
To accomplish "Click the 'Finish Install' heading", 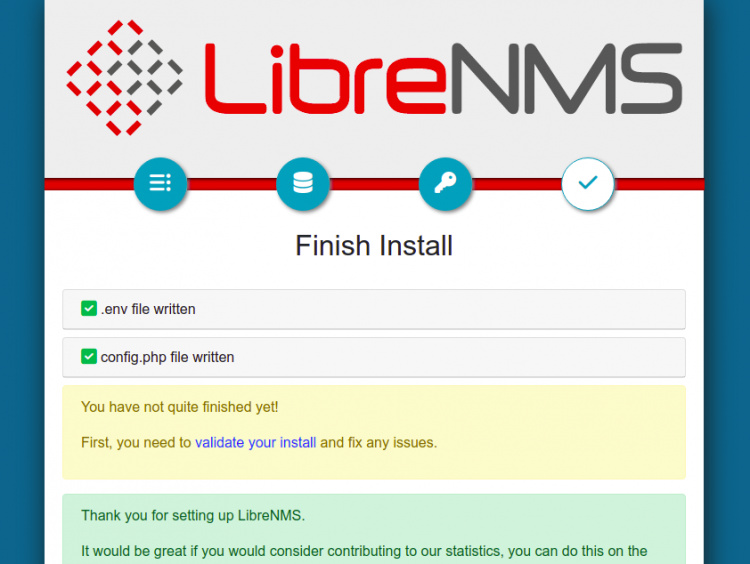I will (x=374, y=245).
